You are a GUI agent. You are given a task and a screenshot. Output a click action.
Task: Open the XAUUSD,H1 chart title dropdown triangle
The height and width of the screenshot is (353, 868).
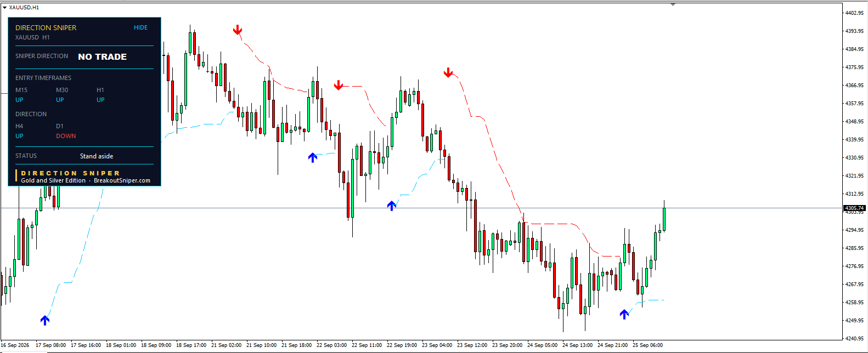(4, 8)
